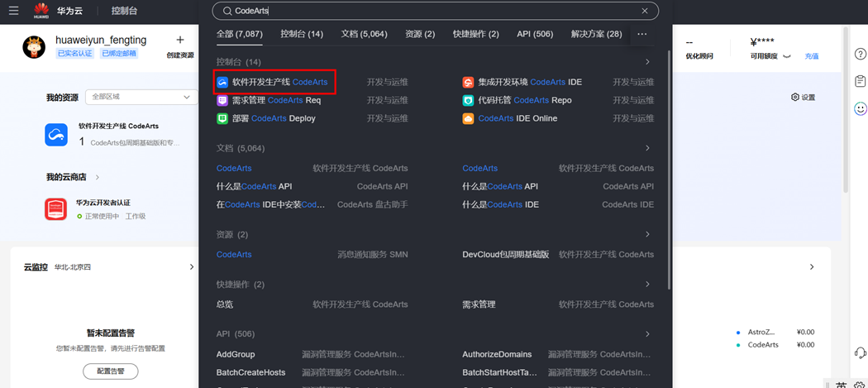Click the 充值 recharge link

tap(812, 56)
